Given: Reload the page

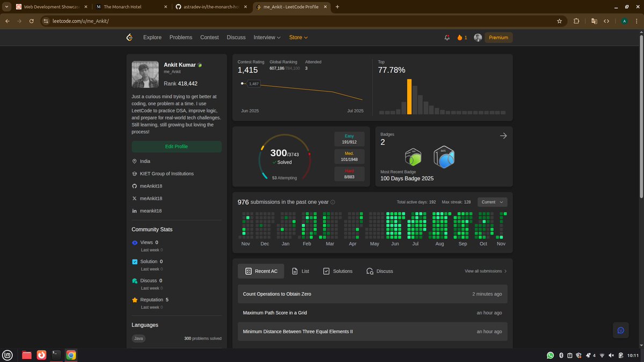Looking at the screenshot, I should point(32,21).
